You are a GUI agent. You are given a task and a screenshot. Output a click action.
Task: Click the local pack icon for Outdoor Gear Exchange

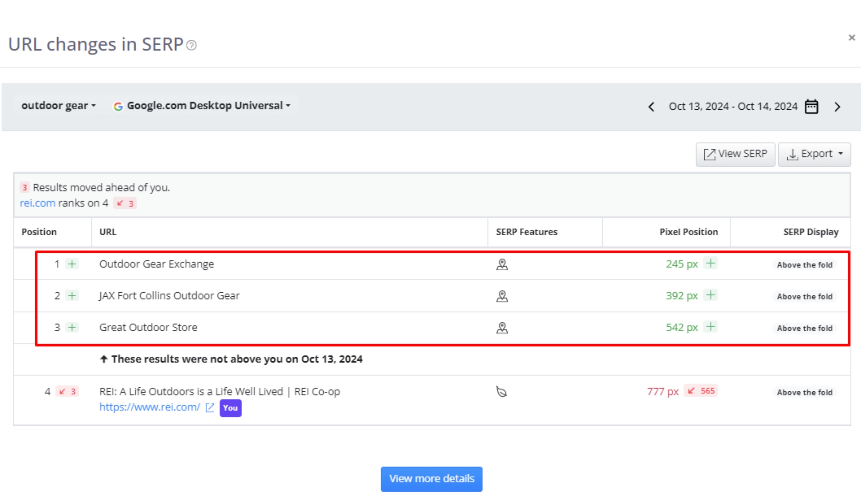(502, 264)
